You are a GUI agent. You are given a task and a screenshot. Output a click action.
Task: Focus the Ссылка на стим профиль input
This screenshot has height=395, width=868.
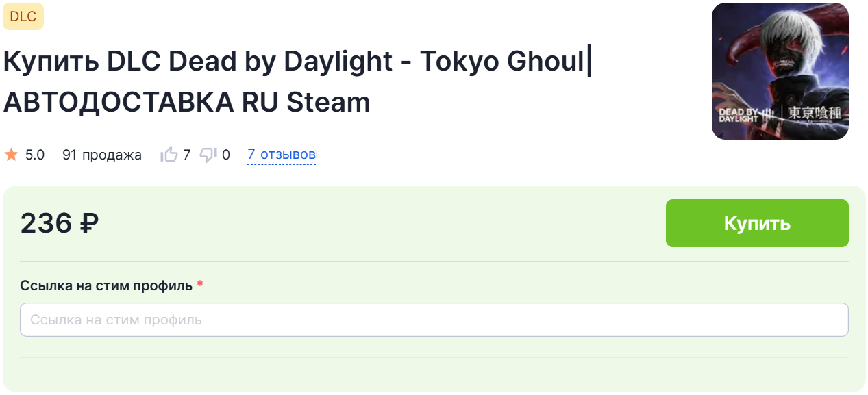point(434,320)
